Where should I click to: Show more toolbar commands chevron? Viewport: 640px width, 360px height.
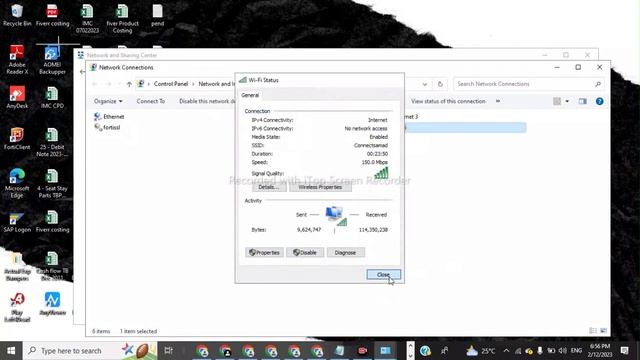(x=498, y=101)
